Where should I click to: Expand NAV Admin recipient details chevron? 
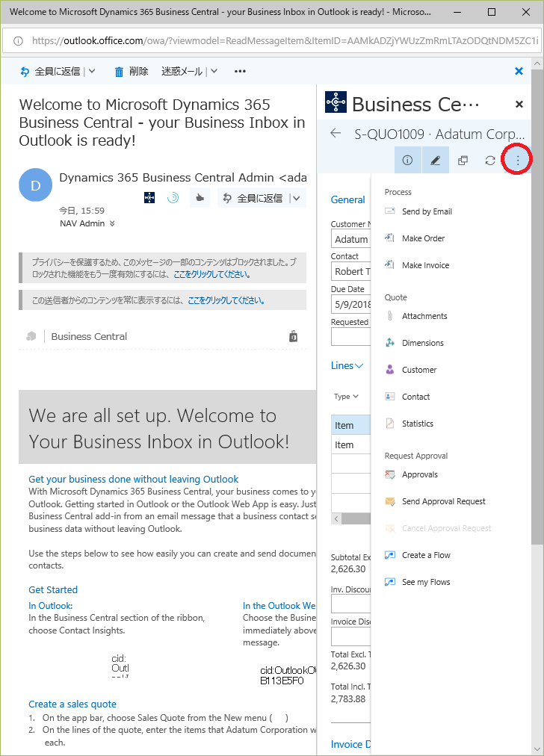[x=112, y=223]
